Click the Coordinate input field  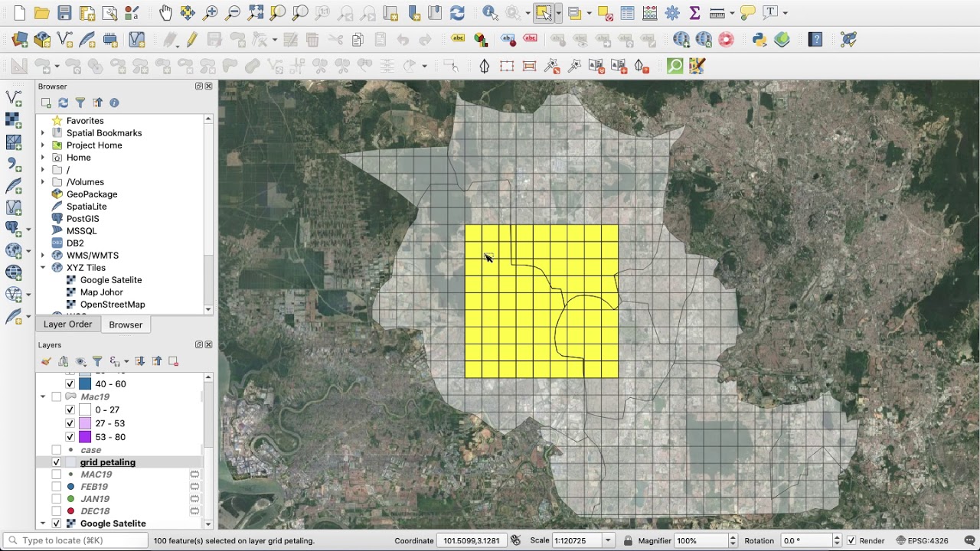click(x=471, y=540)
